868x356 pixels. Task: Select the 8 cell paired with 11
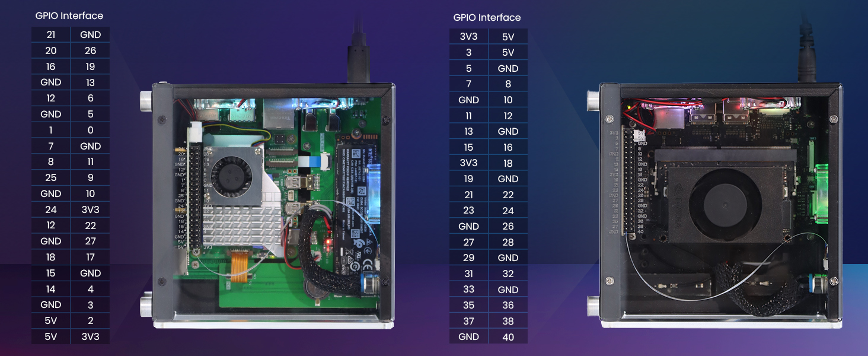[x=51, y=161]
